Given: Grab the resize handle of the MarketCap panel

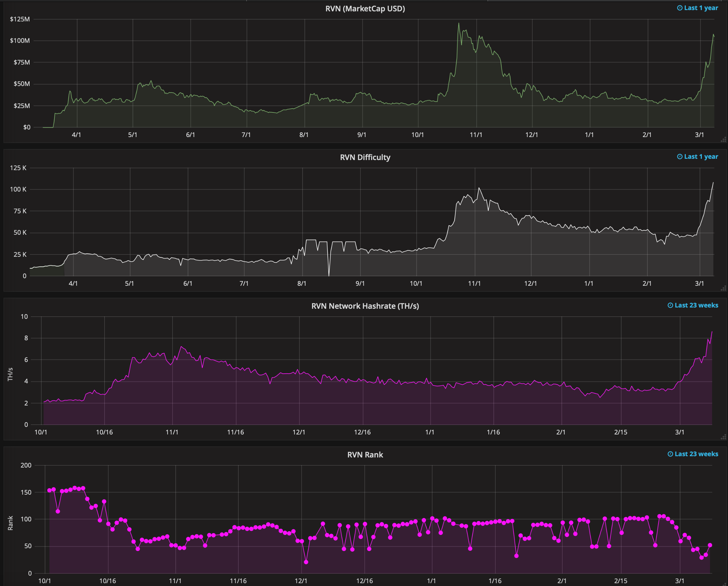Looking at the screenshot, I should 723,140.
